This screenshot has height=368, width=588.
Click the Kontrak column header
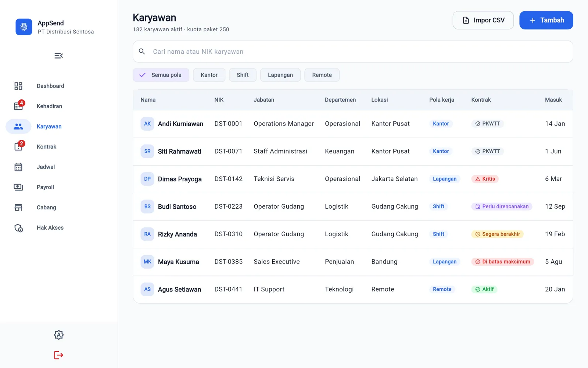(481, 100)
